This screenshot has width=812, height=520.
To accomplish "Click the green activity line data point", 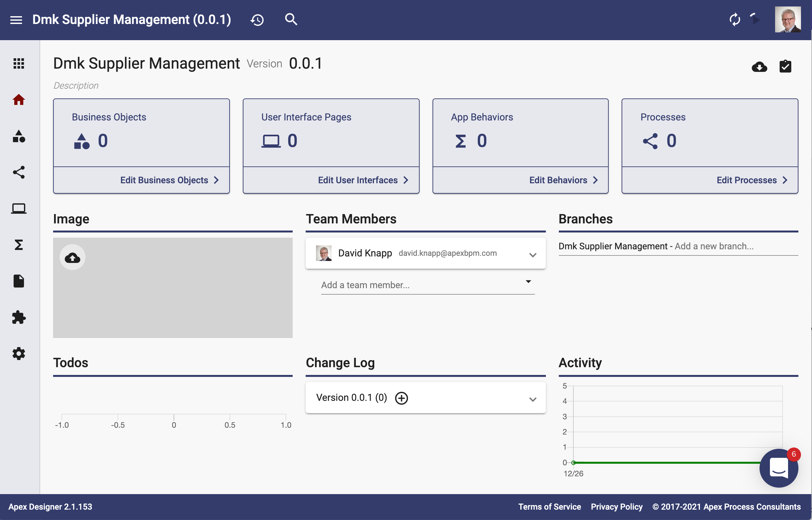I will 573,463.
